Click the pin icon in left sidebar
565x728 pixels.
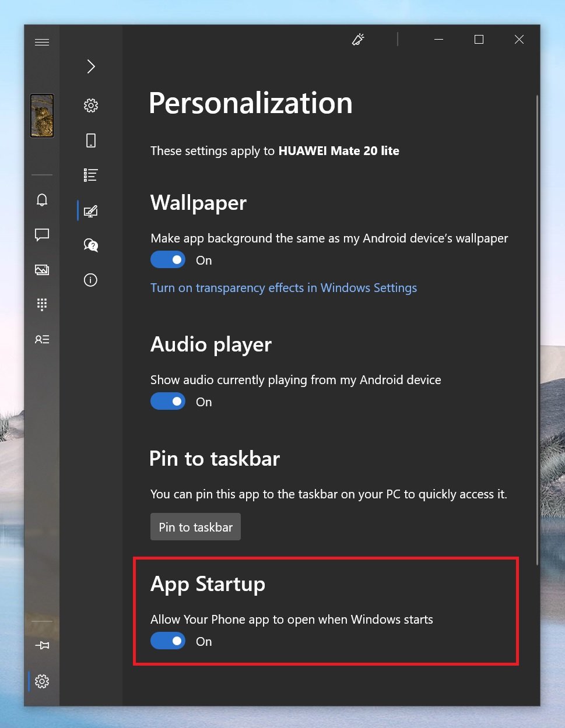click(42, 646)
